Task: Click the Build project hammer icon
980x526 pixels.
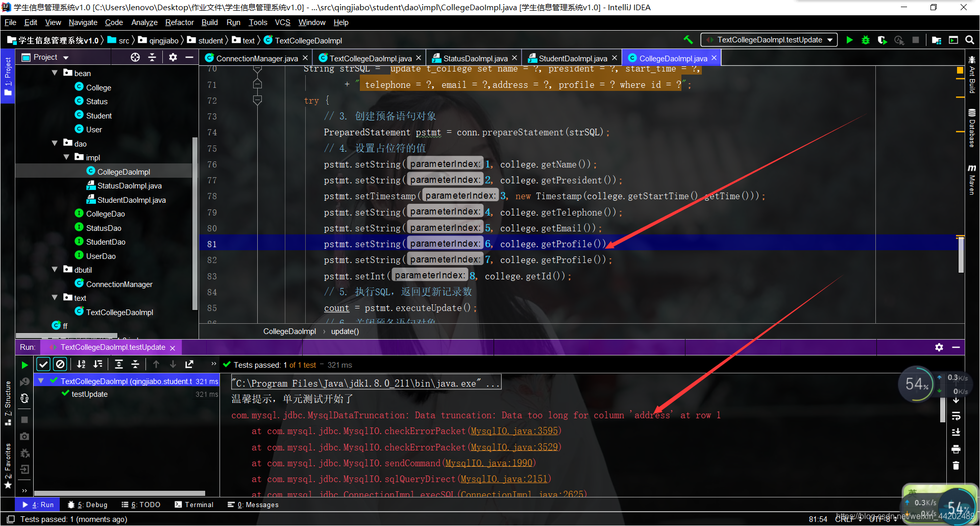Action: coord(688,40)
